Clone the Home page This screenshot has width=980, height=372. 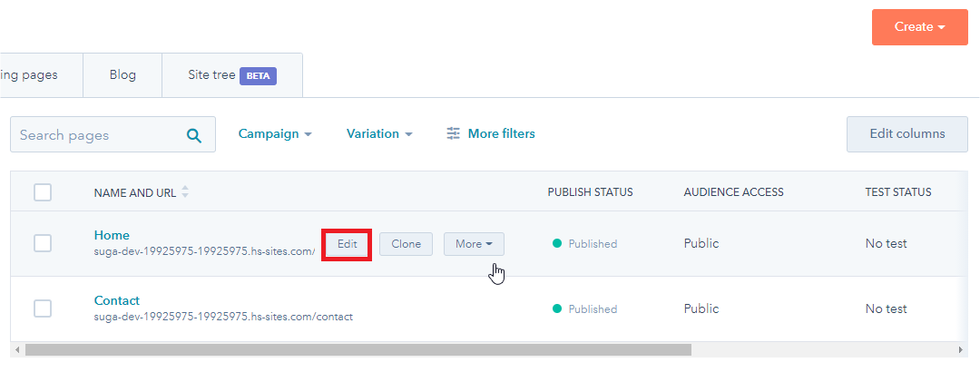[406, 244]
